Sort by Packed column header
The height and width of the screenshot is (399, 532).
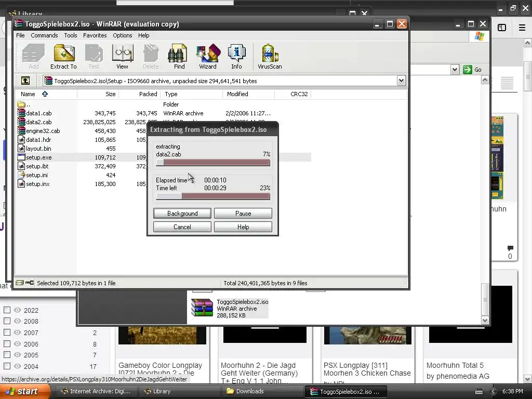click(x=139, y=94)
